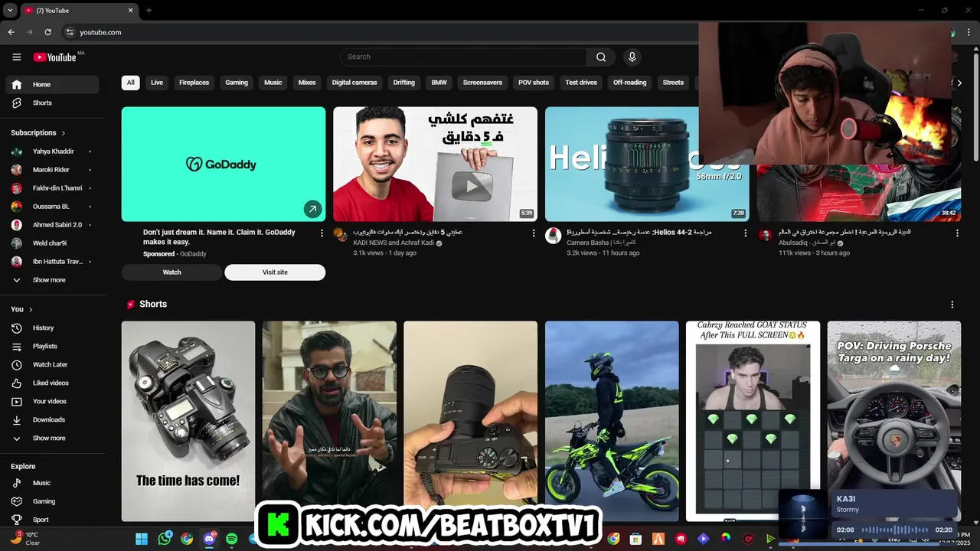Viewport: 980px width, 551px height.
Task: Open Spotify from taskbar
Action: point(231,539)
